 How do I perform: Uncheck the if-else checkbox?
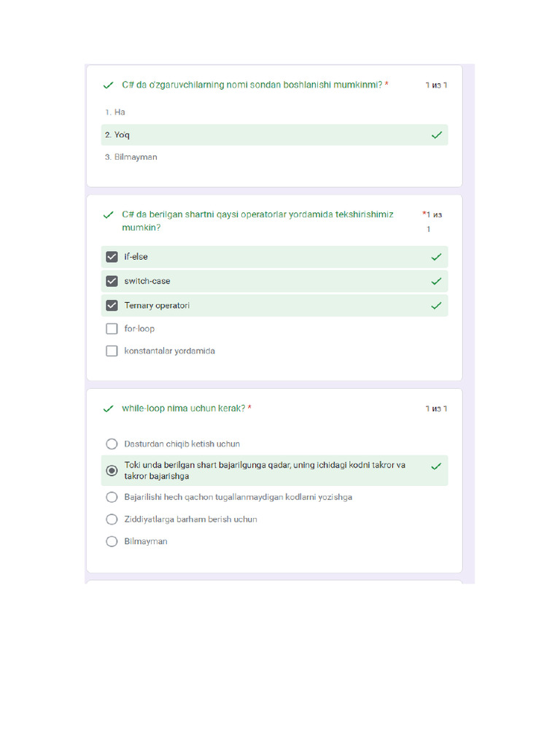tap(112, 257)
